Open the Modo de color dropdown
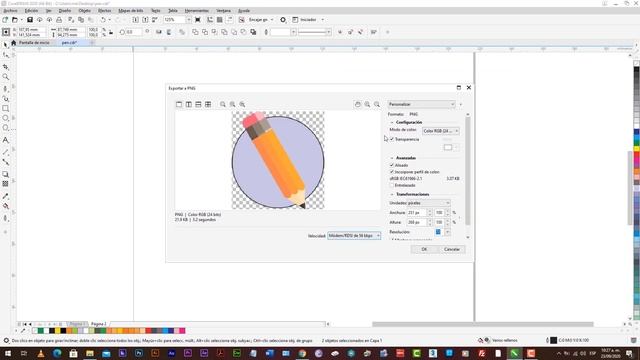 pos(440,131)
